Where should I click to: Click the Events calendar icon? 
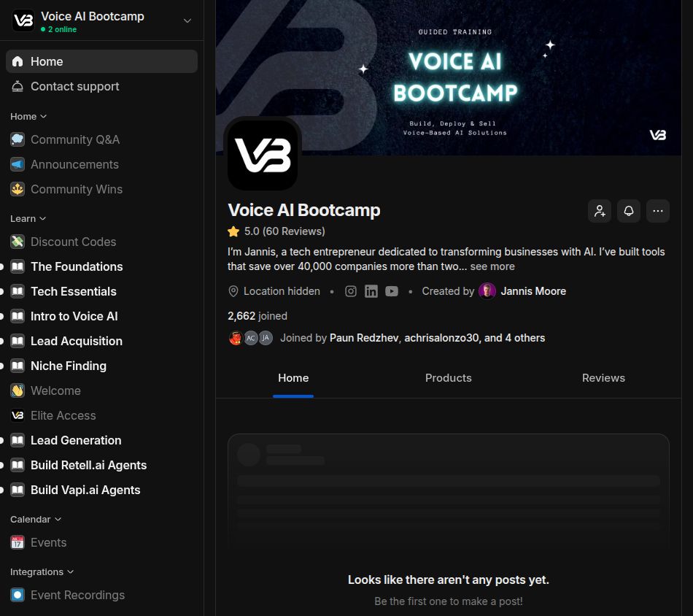click(x=18, y=542)
